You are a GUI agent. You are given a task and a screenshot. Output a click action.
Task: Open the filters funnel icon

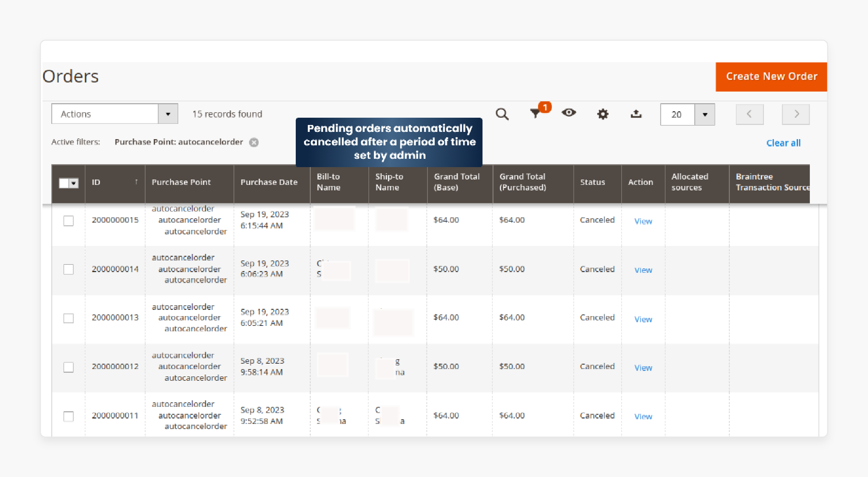click(x=536, y=114)
